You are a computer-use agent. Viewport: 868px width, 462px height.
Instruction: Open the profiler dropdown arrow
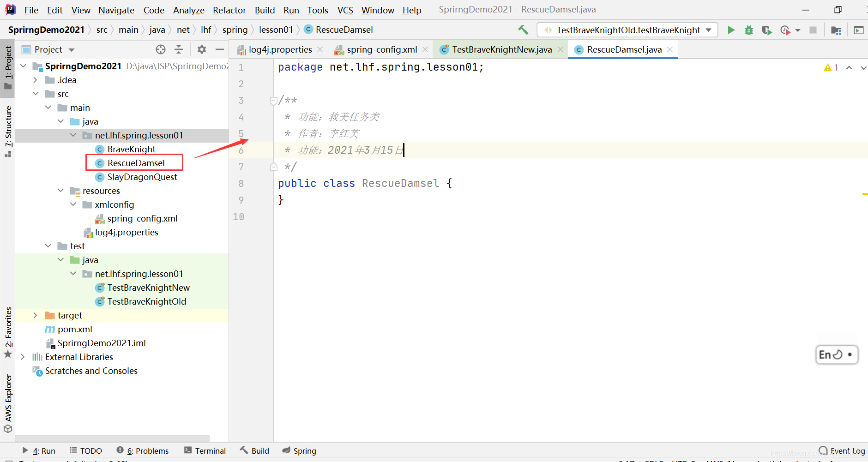coord(798,30)
